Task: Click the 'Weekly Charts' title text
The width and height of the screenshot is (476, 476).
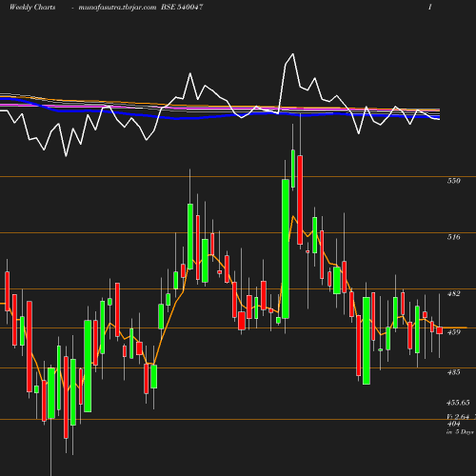Action: pos(32,7)
